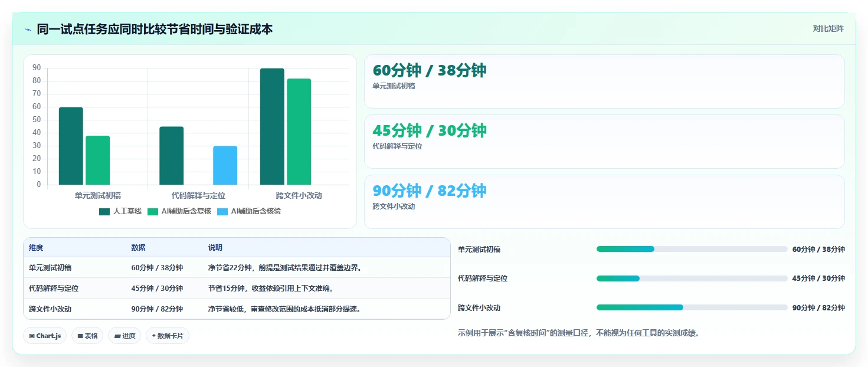This screenshot has height=367, width=868.
Task: Click the table cell reading 90分钟 / 82分钟
Action: 157,309
